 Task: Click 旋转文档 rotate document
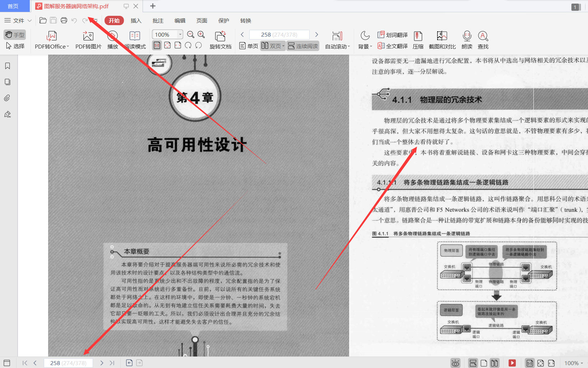(221, 40)
